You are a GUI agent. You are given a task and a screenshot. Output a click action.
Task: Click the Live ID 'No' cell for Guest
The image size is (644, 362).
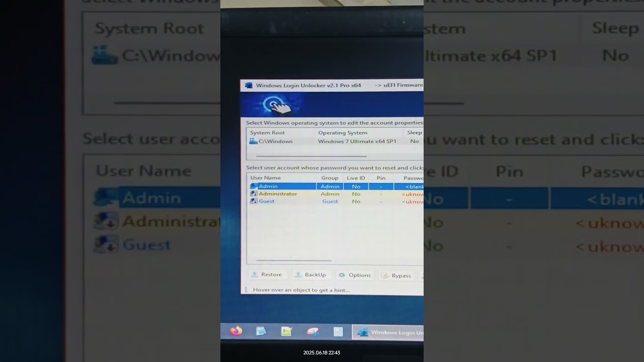point(356,201)
